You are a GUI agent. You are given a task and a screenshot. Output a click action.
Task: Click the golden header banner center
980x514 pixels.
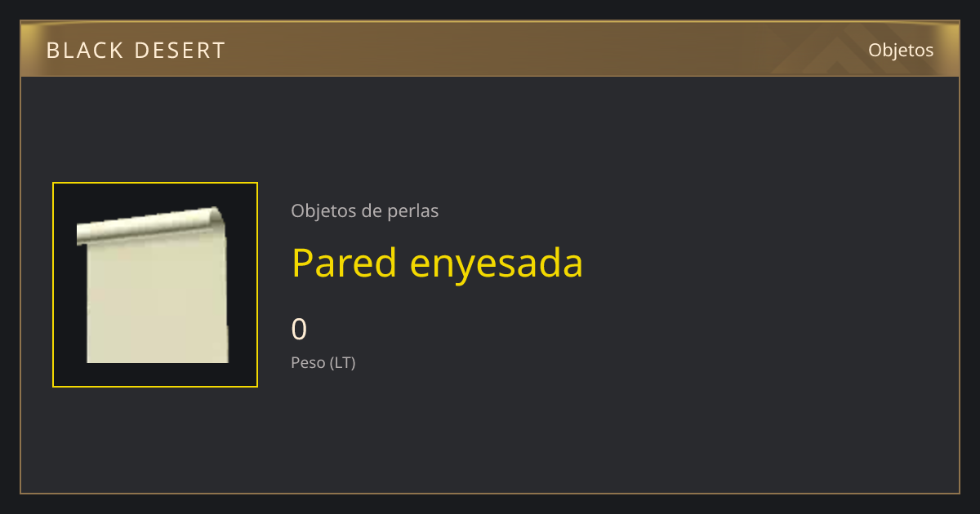(490, 49)
